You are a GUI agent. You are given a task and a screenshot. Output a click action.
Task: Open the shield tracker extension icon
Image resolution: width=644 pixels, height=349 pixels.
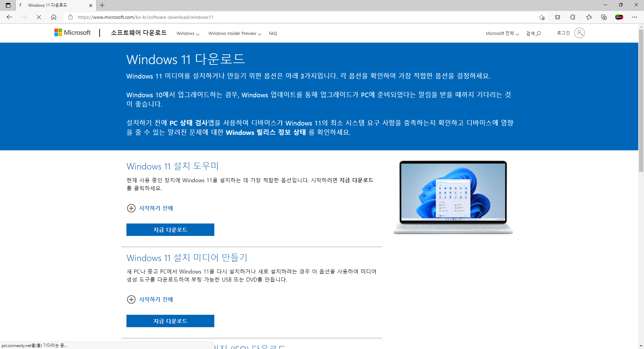[557, 17]
